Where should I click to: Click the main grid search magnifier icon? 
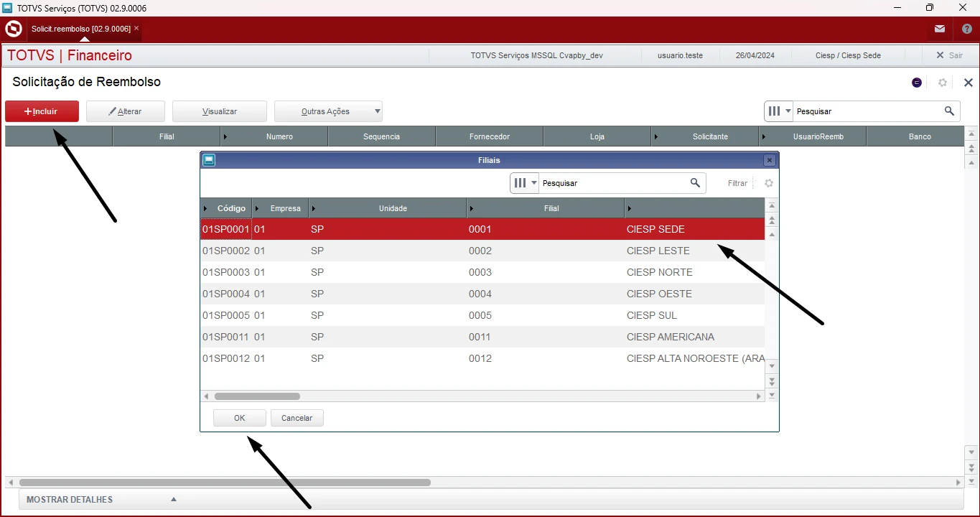[949, 111]
